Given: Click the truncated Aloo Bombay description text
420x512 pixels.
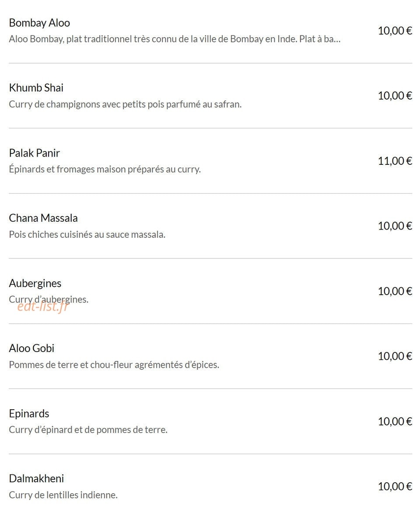Looking at the screenshot, I should pos(175,39).
